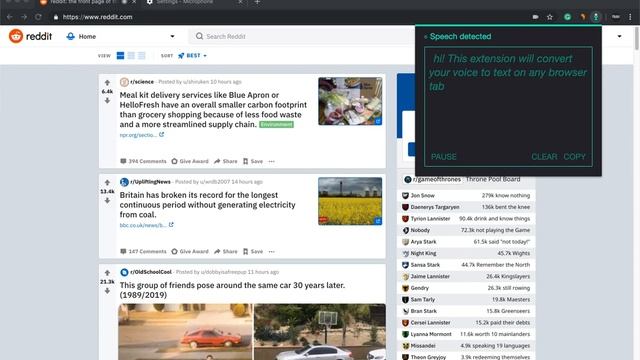Open Chrome three-dot menu
Screen dimensions: 640x360
[630, 17]
